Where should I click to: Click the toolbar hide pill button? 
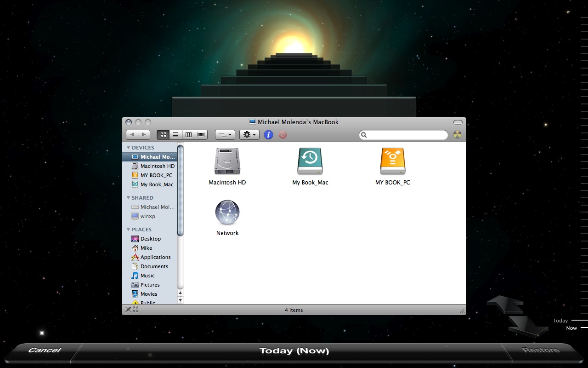tap(458, 122)
